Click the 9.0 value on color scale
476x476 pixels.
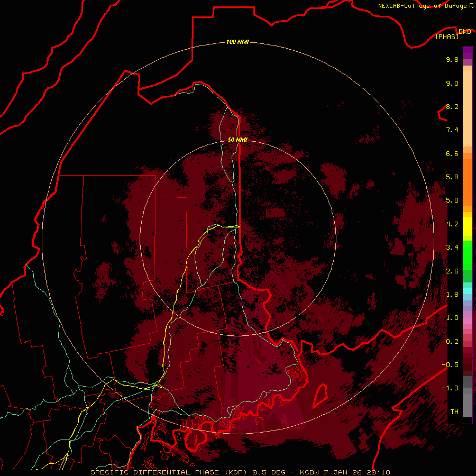pyautogui.click(x=452, y=84)
